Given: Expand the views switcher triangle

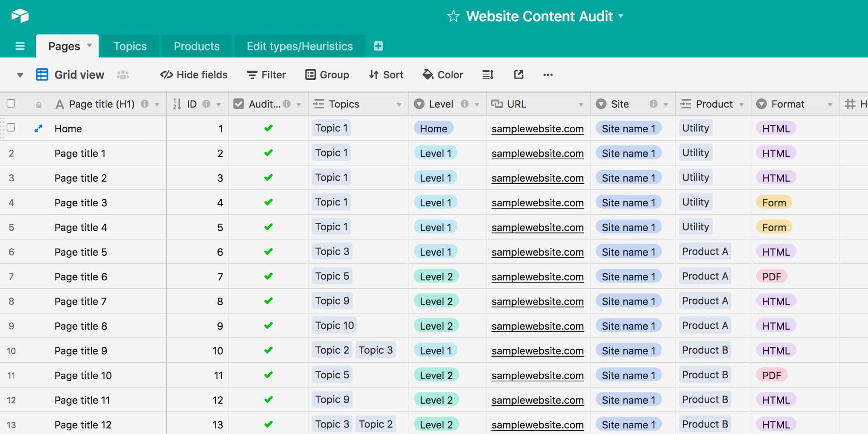Looking at the screenshot, I should click(20, 75).
